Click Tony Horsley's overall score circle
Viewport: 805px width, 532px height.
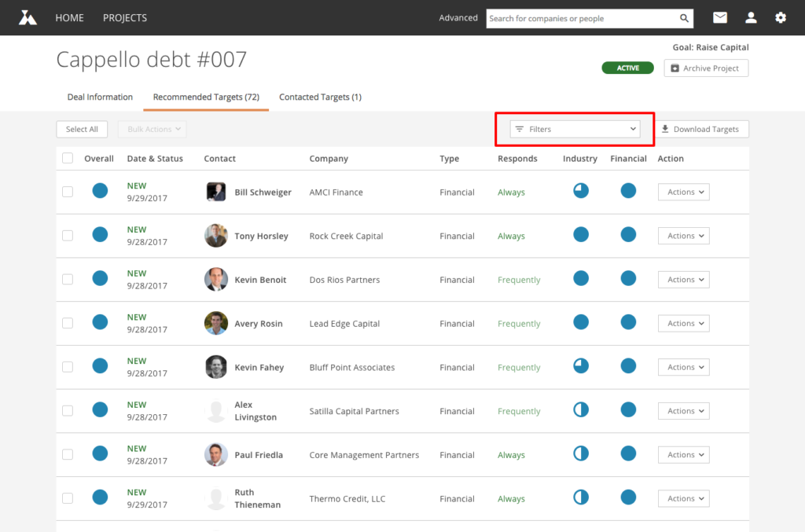(100, 234)
